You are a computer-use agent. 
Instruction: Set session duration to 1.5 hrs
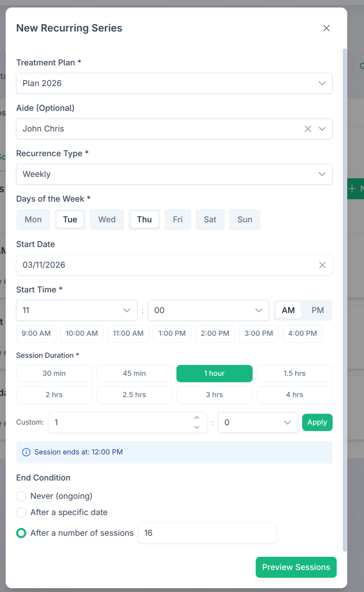(294, 373)
